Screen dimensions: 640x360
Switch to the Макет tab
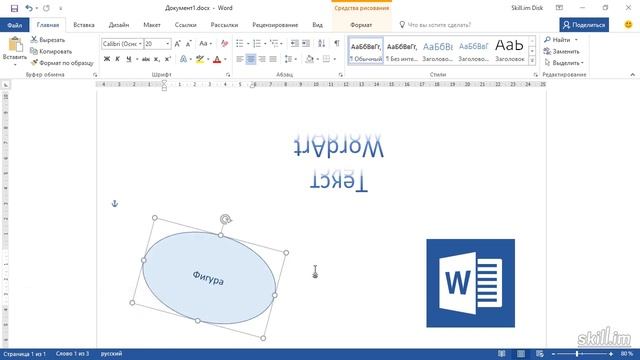point(152,25)
